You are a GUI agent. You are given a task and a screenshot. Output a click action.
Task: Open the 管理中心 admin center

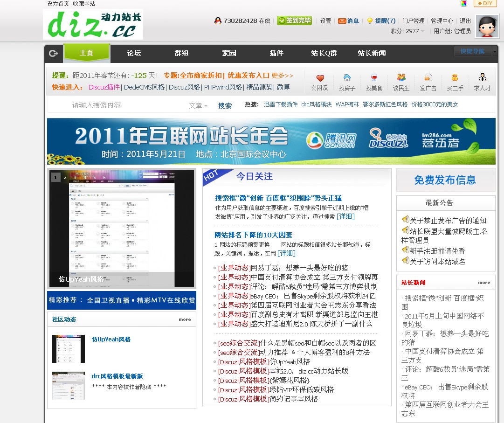tap(442, 21)
